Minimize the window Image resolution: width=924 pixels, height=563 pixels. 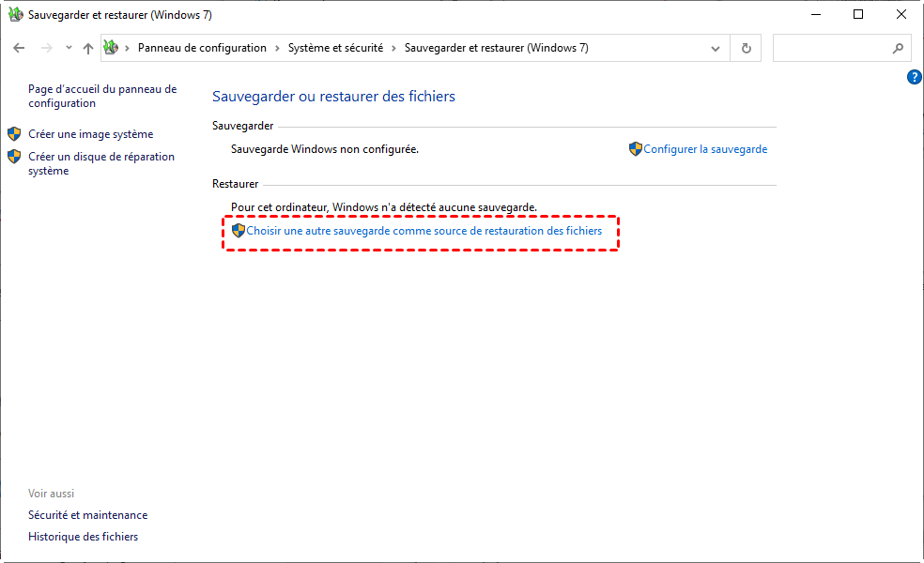point(816,15)
